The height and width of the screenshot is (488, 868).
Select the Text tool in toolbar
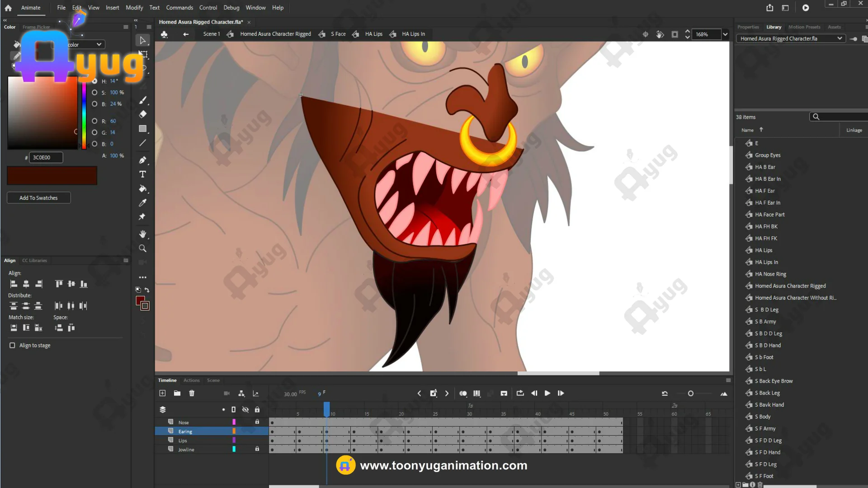(142, 174)
